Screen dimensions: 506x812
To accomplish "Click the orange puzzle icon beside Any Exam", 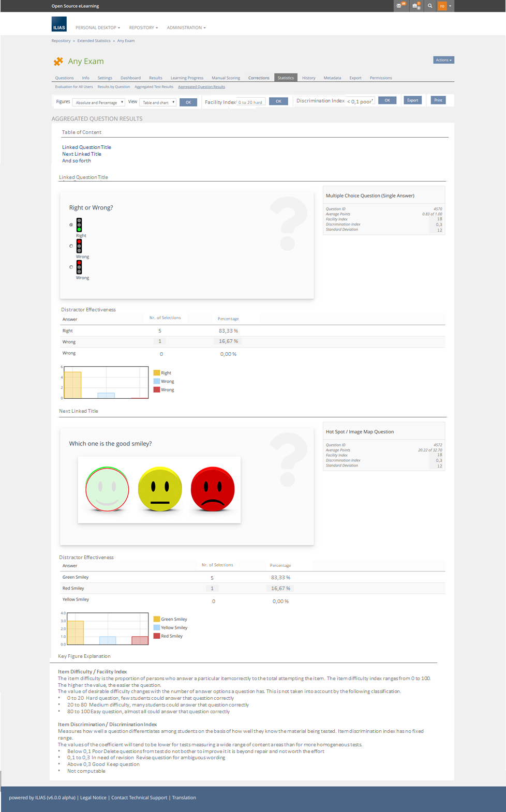I will click(x=58, y=61).
